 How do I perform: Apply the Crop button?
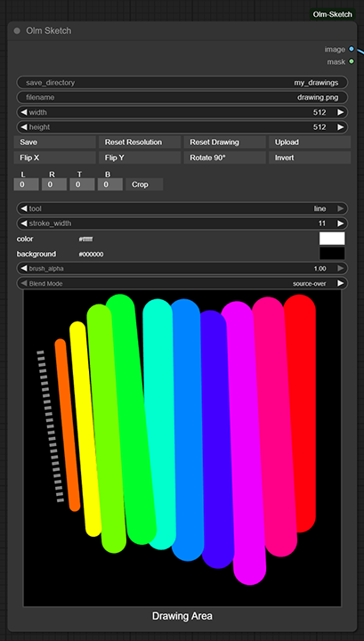click(144, 184)
